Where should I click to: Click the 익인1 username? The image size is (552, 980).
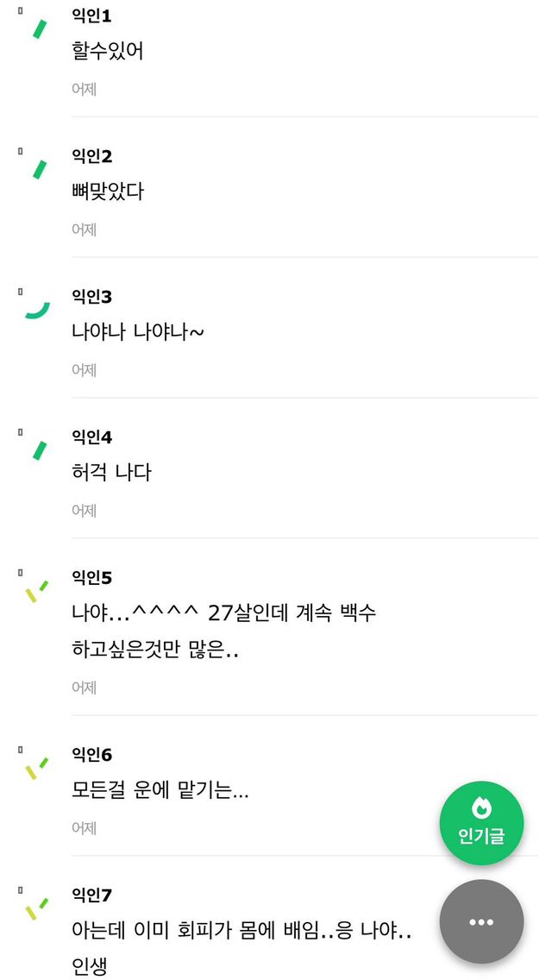pyautogui.click(x=92, y=16)
